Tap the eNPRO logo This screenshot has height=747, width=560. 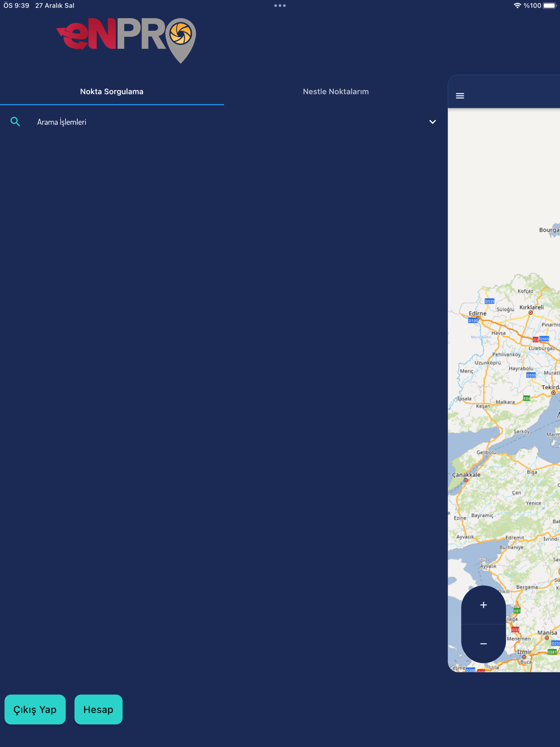[x=127, y=40]
